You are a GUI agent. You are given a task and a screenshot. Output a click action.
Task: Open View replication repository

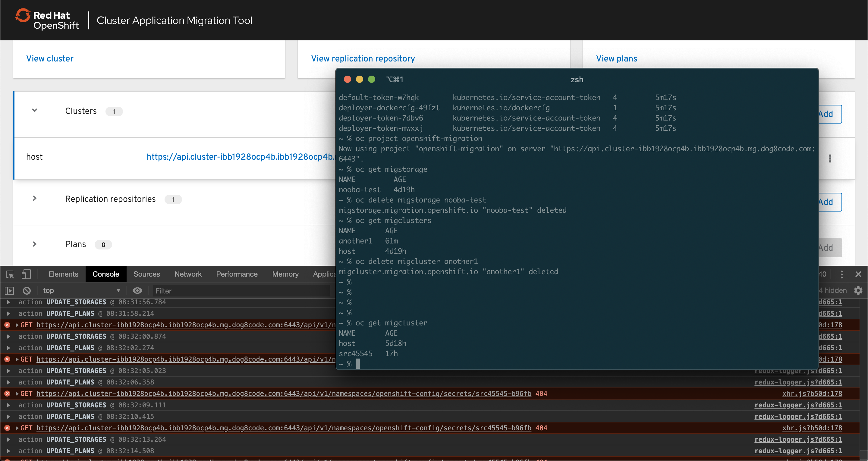pos(363,58)
